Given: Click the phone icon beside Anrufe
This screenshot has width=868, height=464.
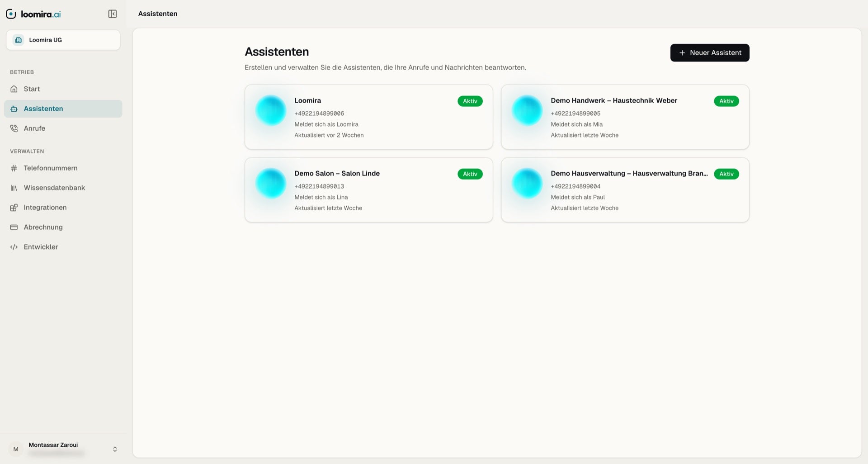Looking at the screenshot, I should [x=14, y=128].
